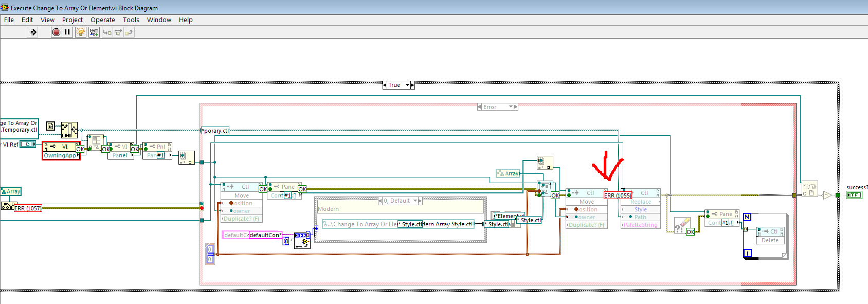Click the Pause button in the toolbar
The height and width of the screenshot is (304, 868).
[67, 32]
